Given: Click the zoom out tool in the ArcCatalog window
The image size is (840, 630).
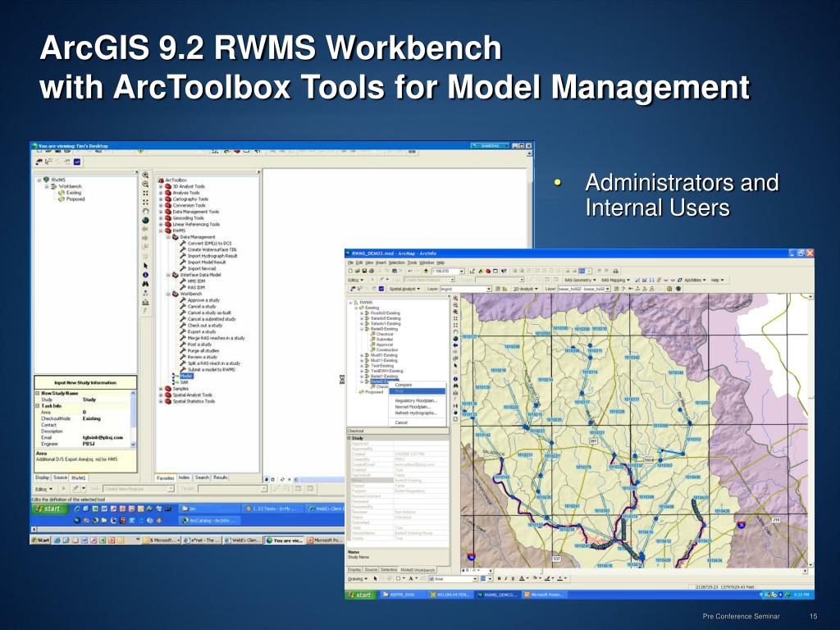Looking at the screenshot, I should (x=145, y=184).
